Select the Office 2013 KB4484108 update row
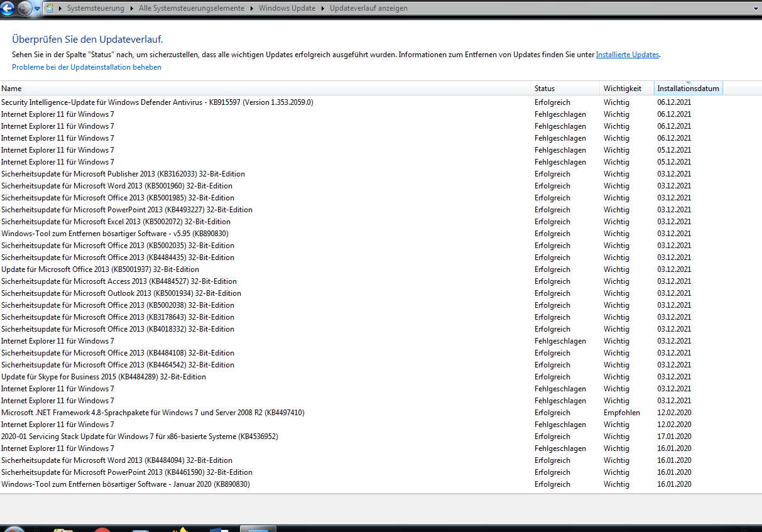The width and height of the screenshot is (762, 532). click(x=381, y=353)
